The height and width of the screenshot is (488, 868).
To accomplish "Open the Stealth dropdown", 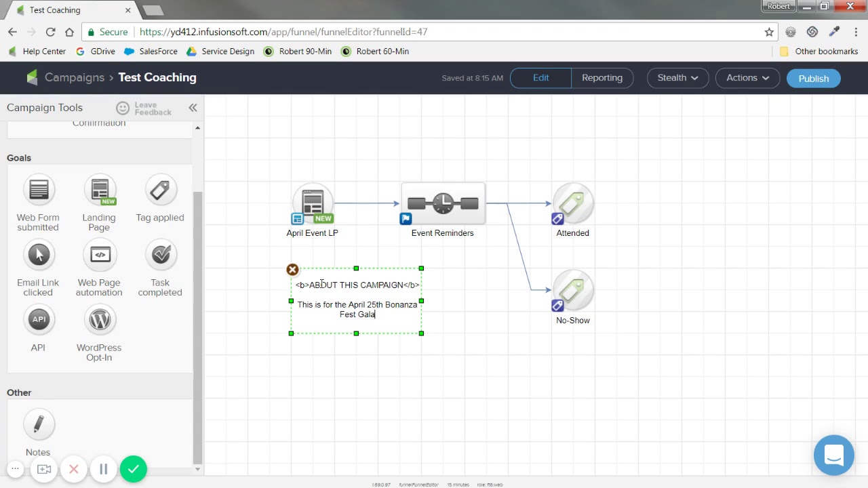I will (677, 78).
